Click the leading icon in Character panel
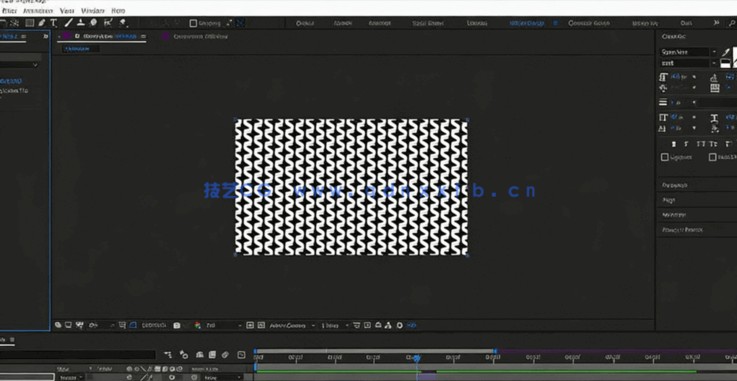The image size is (737, 381). click(x=714, y=77)
